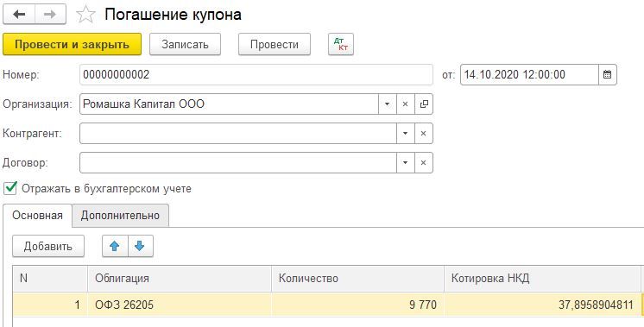Expand the Организация dropdown list

[x=387, y=104]
